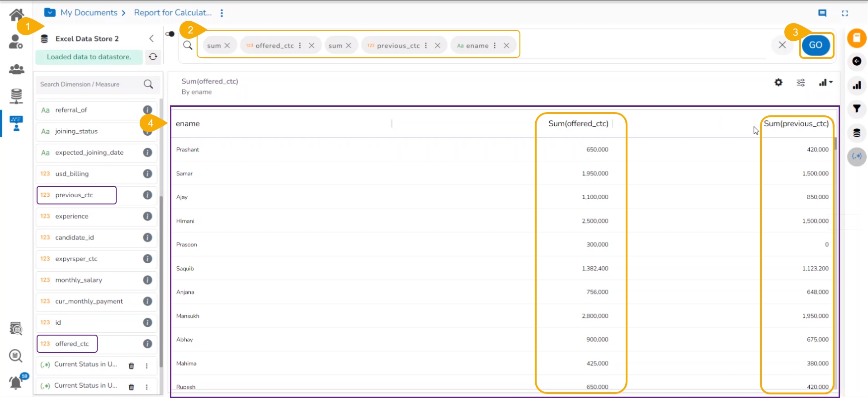868x398 pixels.
Task: Click the Home icon in the sidebar
Action: pos(16,14)
